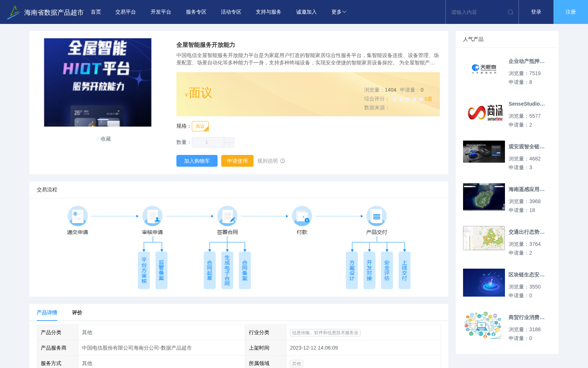Viewport: 588px width, 368px height.
Task: Increase quantity with the up arrow
Action: tap(229, 140)
